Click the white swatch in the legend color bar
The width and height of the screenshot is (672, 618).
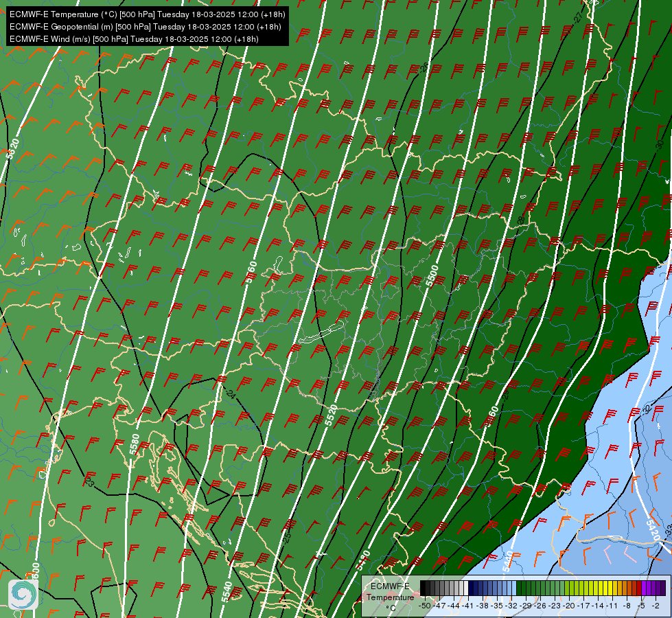(466, 588)
